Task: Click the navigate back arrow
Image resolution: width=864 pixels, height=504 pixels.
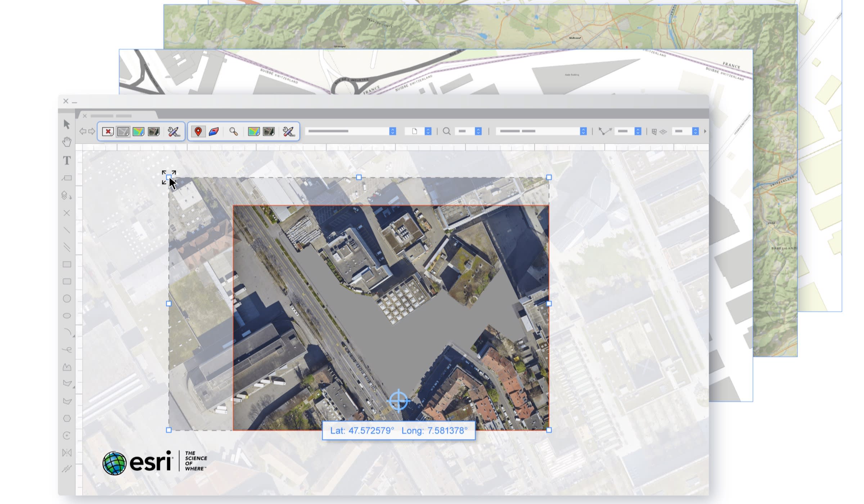Action: [83, 131]
